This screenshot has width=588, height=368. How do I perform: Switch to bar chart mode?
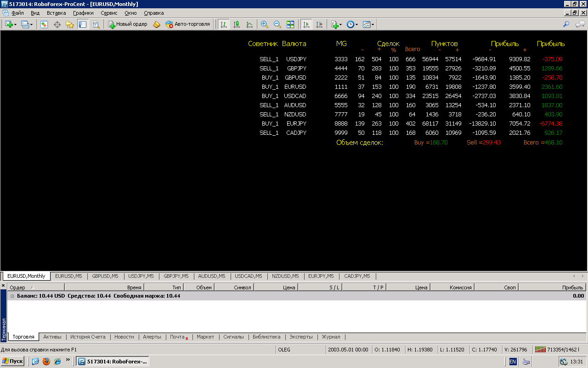[224, 24]
